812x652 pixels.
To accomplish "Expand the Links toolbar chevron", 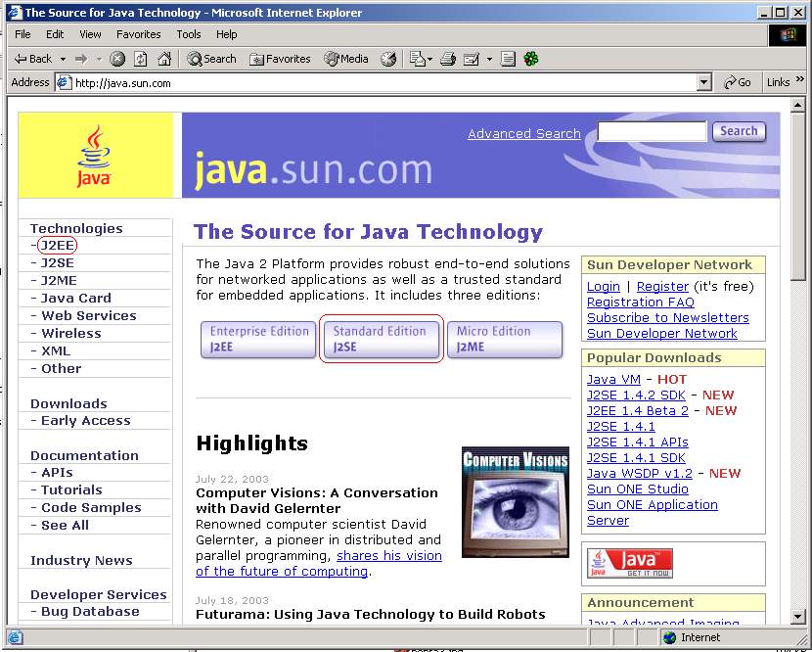I will tap(800, 79).
